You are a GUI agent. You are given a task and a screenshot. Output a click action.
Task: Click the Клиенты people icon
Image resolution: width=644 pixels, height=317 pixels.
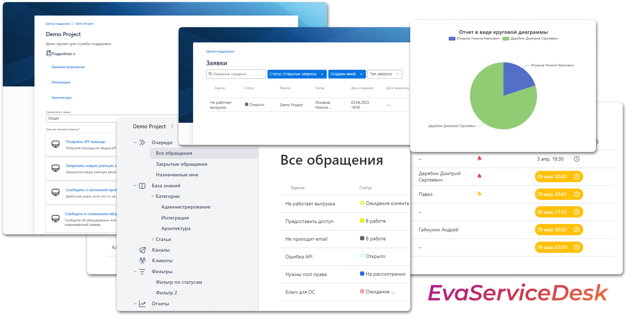point(143,260)
